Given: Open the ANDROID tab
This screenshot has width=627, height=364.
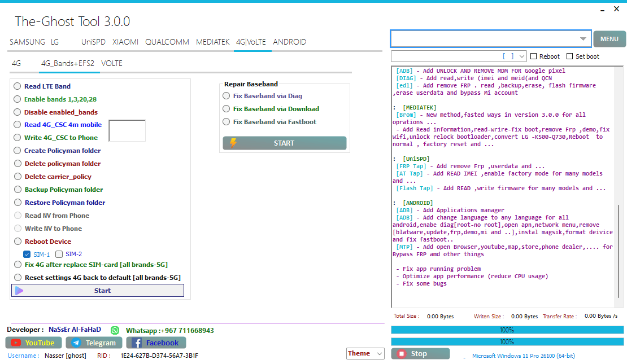Looking at the screenshot, I should 290,42.
